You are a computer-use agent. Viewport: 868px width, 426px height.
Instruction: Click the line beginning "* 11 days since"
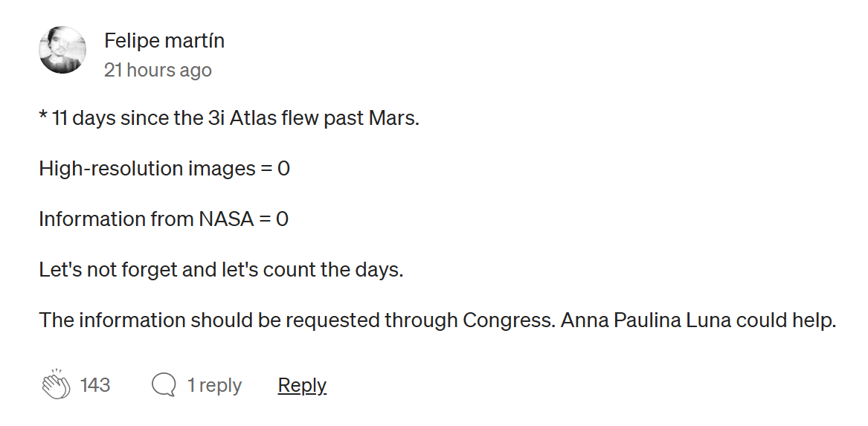229,118
